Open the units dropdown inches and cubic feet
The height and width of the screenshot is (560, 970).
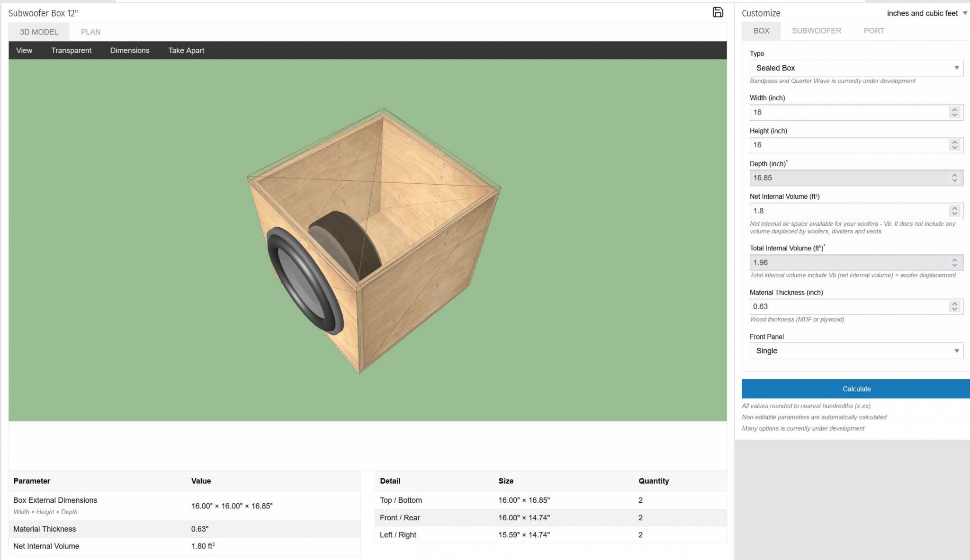[927, 13]
